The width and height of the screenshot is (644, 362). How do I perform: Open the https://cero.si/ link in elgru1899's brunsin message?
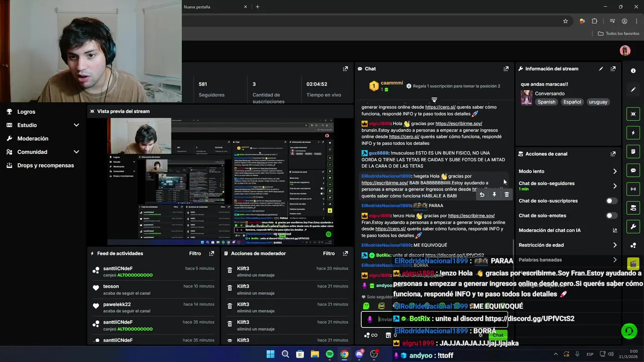tap(404, 137)
